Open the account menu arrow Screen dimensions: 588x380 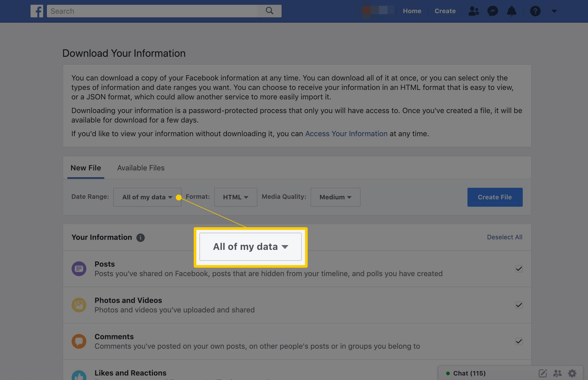[554, 11]
